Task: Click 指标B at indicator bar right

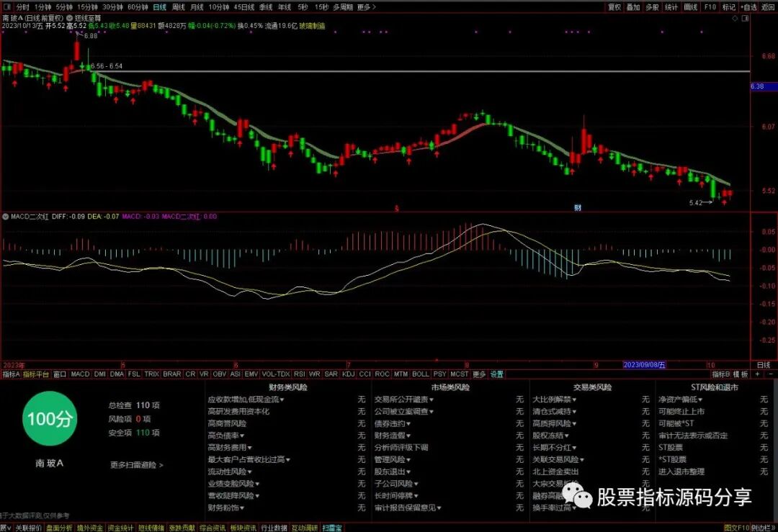Action: [x=721, y=374]
